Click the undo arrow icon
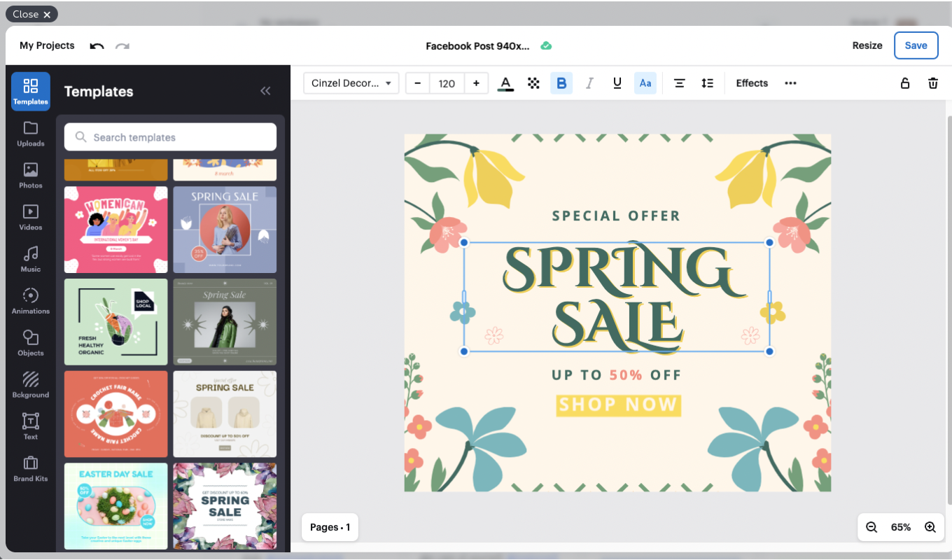This screenshot has height=560, width=952. pyautogui.click(x=97, y=46)
